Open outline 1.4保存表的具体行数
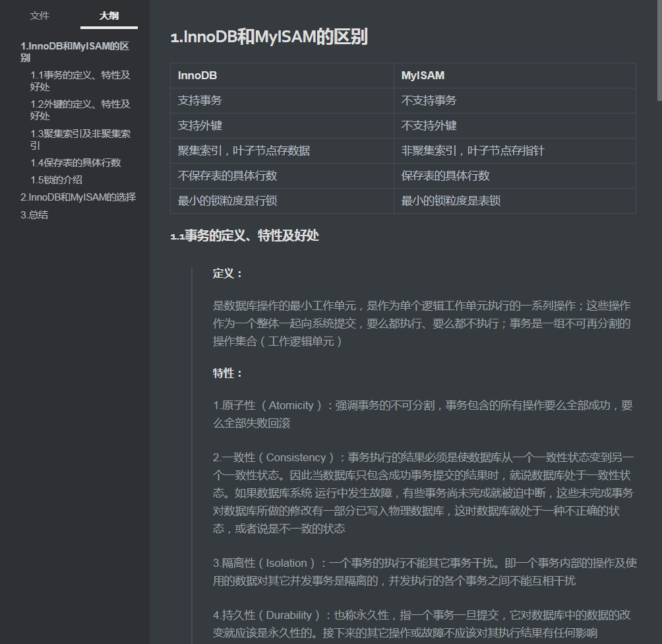662x644 pixels. click(76, 163)
